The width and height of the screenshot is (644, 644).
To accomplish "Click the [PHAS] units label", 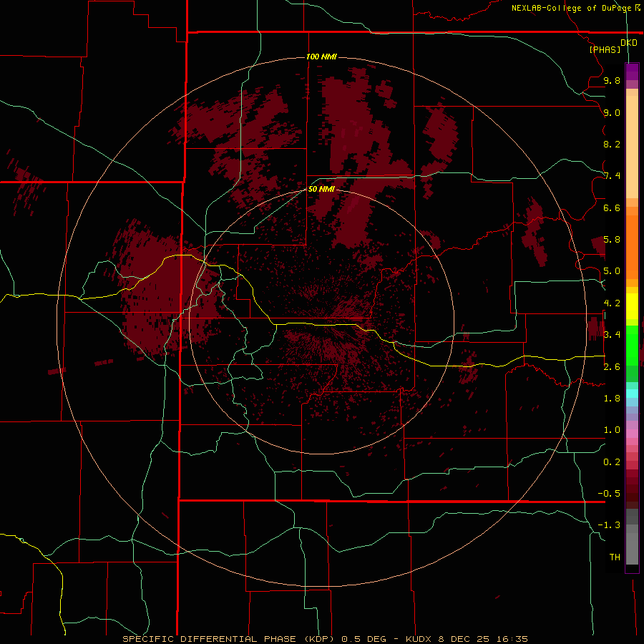I will coord(605,49).
